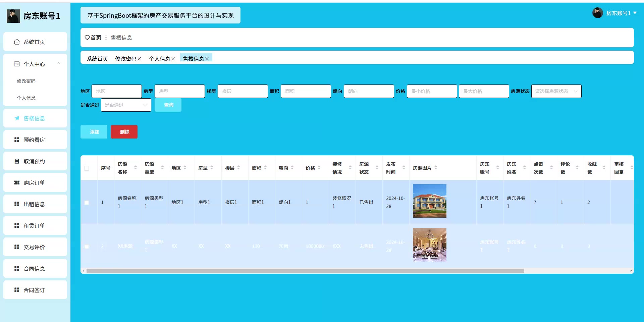This screenshot has height=322, width=644.
Task: Go to 首页 via breadcrumb link
Action: coord(96,38)
